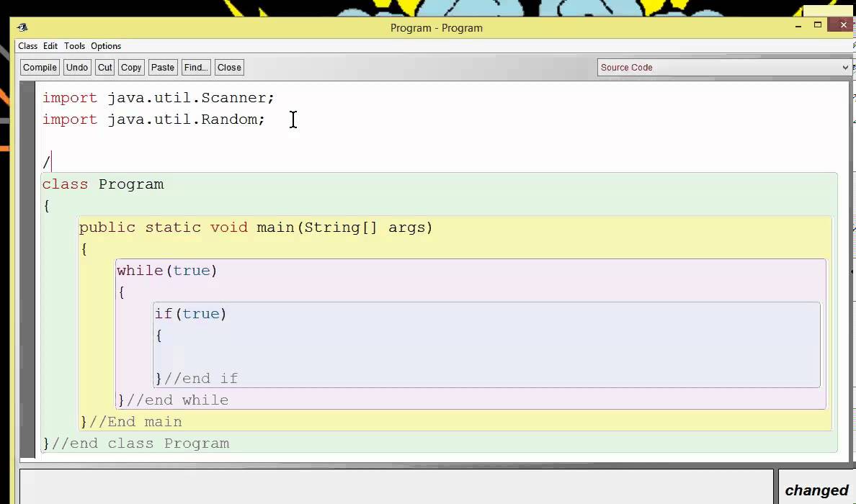Click the 'changed' status indicator
856x504 pixels.
coord(816,490)
